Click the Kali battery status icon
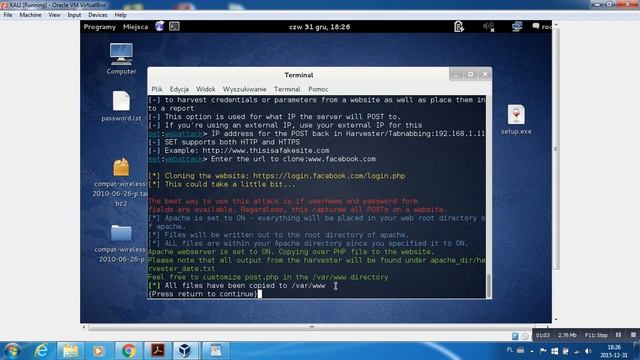This screenshot has width=640, height=360. [x=459, y=27]
